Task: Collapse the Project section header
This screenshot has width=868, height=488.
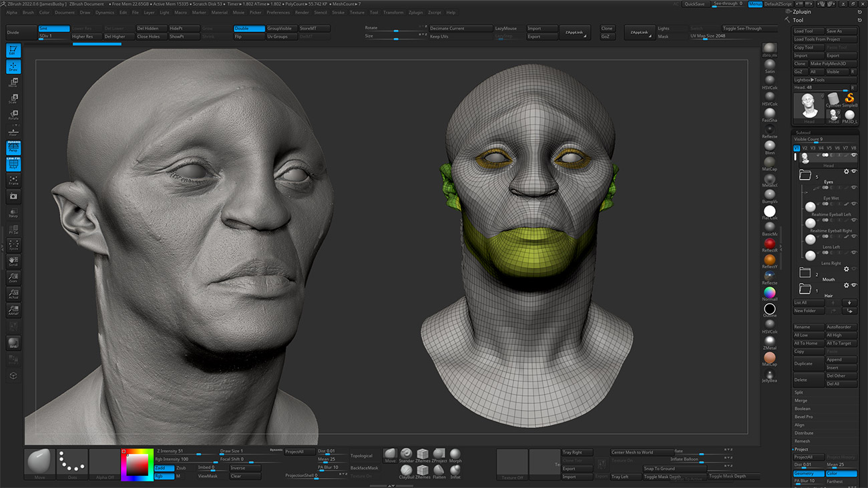Action: click(802, 449)
